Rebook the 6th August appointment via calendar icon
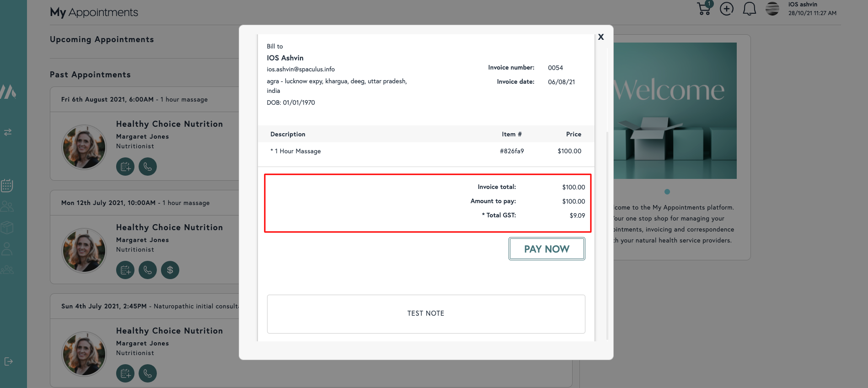The image size is (868, 388). pos(125,167)
